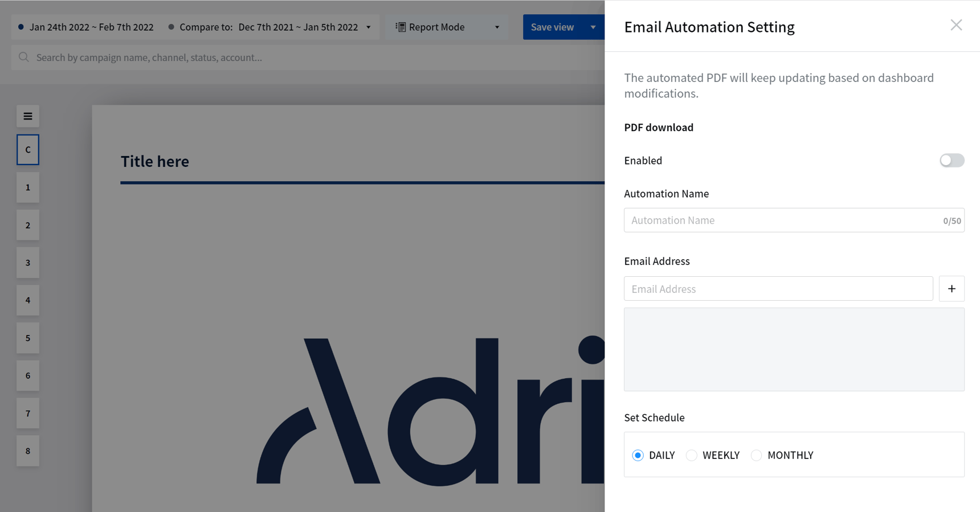Expand the compare date range dropdown arrow
This screenshot has height=512, width=980.
pyautogui.click(x=369, y=27)
